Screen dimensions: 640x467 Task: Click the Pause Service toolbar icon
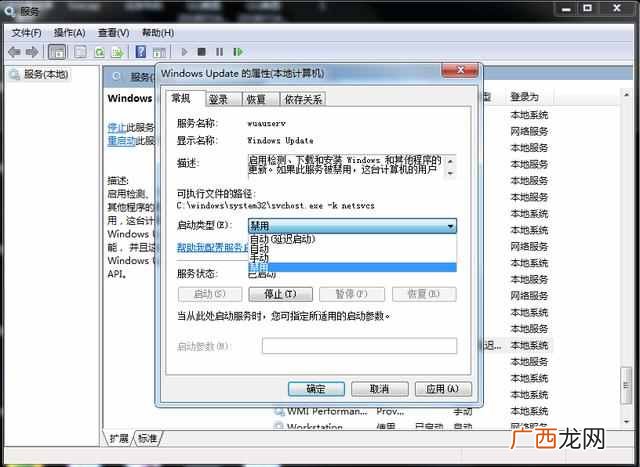pyautogui.click(x=220, y=52)
